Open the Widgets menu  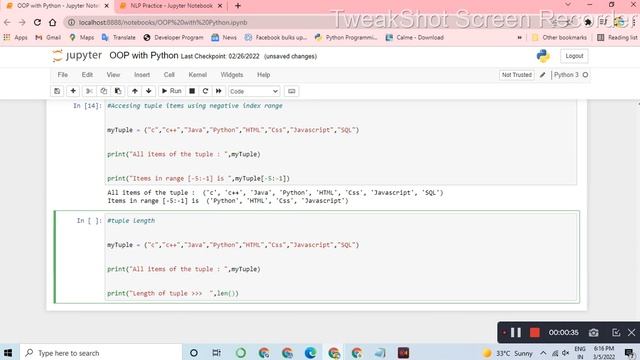click(x=231, y=75)
